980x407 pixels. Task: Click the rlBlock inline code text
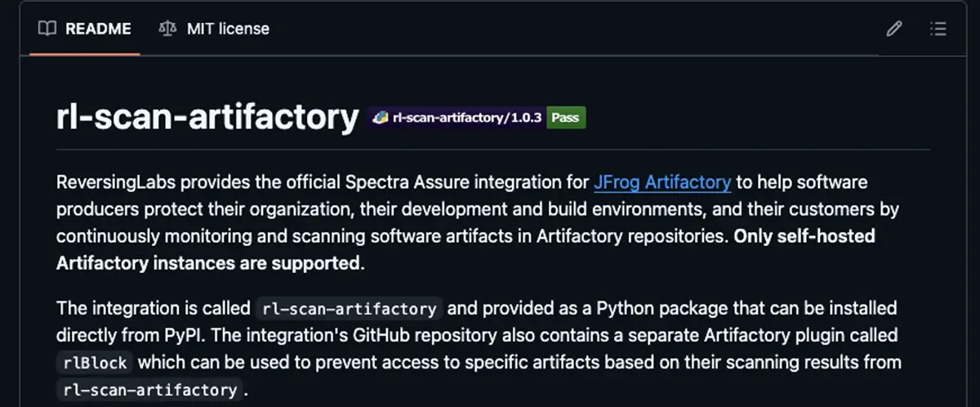tap(95, 362)
